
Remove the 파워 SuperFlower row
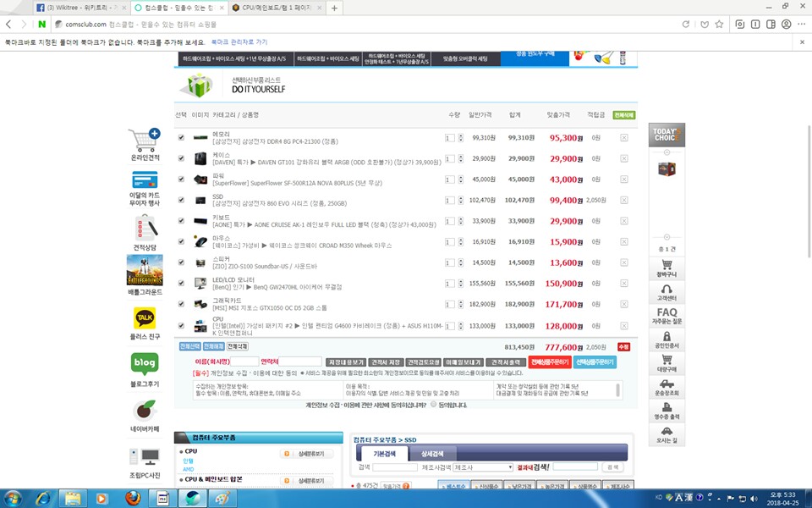point(624,179)
